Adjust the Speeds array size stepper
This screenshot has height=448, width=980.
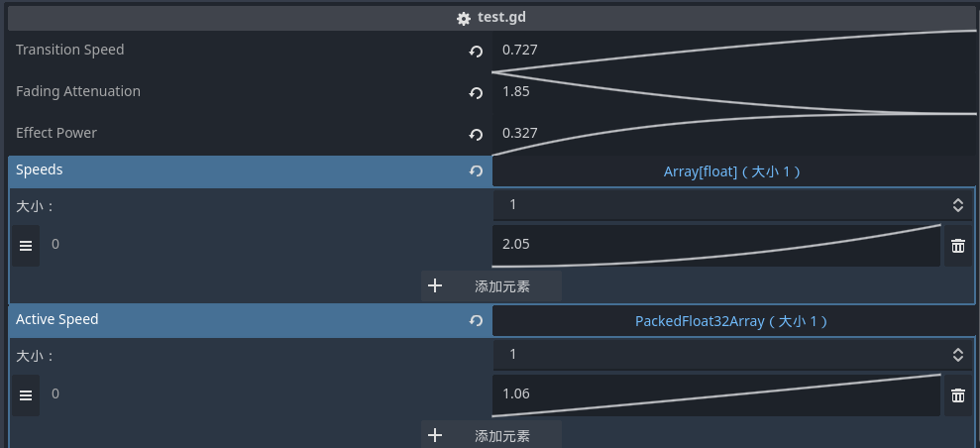pyautogui.click(x=957, y=205)
